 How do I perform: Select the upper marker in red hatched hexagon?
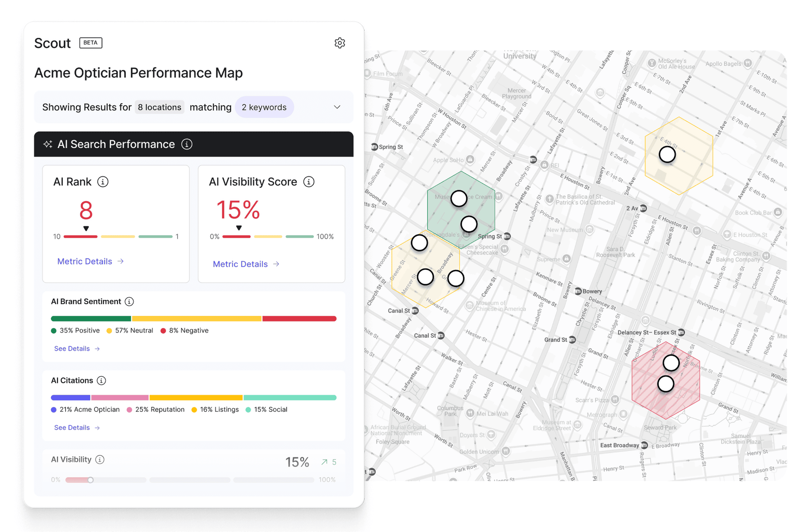coord(671,363)
